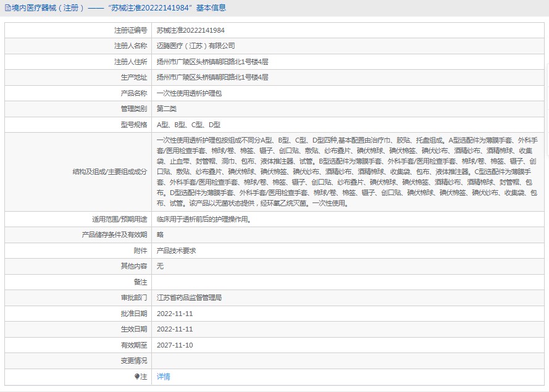
Task: Click the 备注 row label
Action: click(140, 282)
